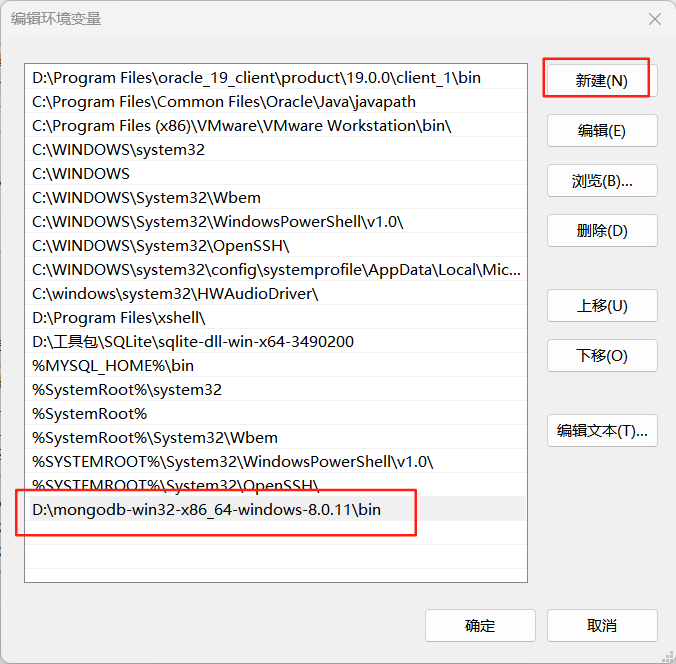The width and height of the screenshot is (676, 664).
Task: Select the VMware Workstation\bin\ entry
Action: (276, 126)
